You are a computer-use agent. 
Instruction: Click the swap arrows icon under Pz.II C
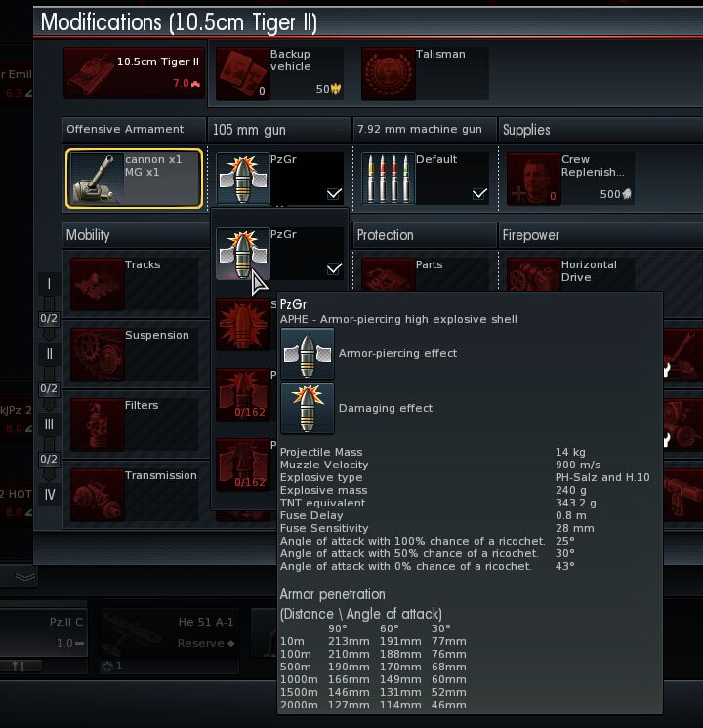coord(20,667)
